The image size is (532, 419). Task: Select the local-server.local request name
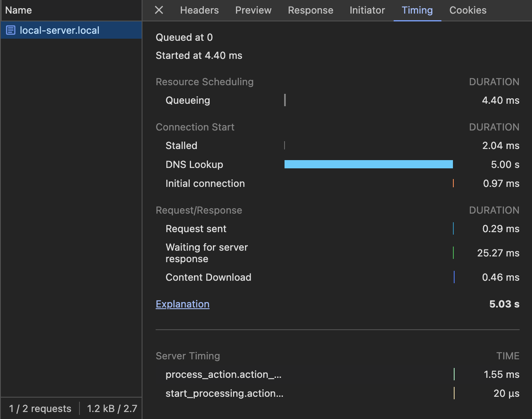pyautogui.click(x=59, y=30)
